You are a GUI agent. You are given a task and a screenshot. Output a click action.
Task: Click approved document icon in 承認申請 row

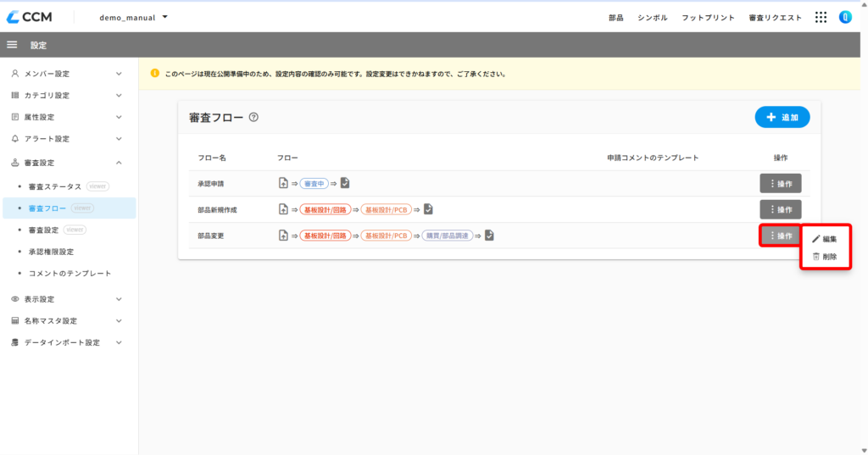pos(345,183)
